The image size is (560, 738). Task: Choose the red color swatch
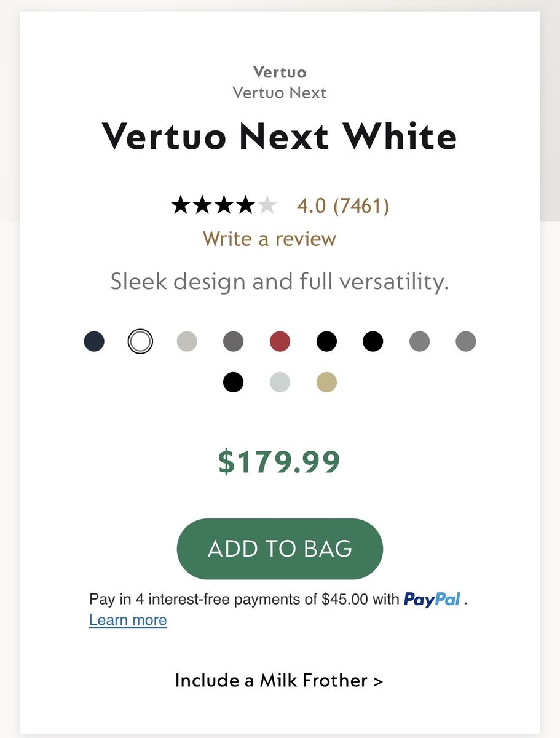[280, 341]
